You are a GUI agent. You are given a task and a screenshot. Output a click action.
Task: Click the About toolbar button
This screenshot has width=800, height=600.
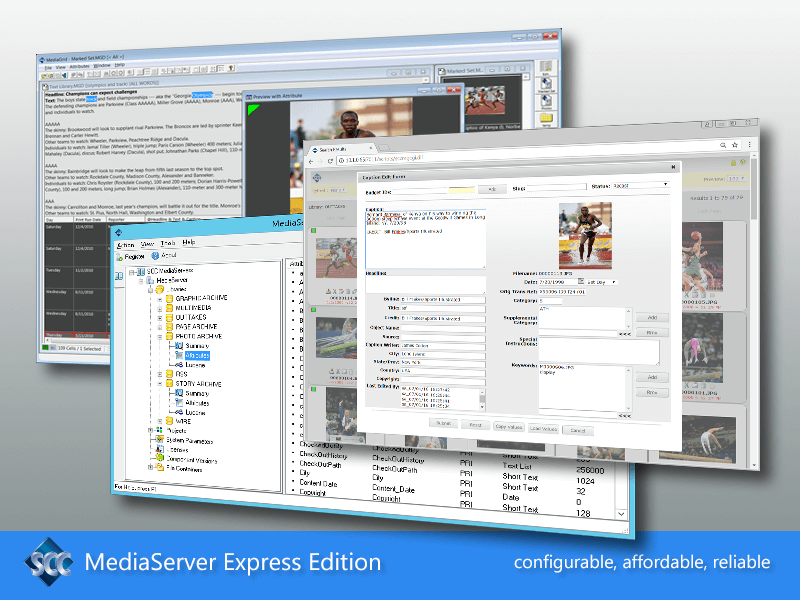(x=164, y=255)
